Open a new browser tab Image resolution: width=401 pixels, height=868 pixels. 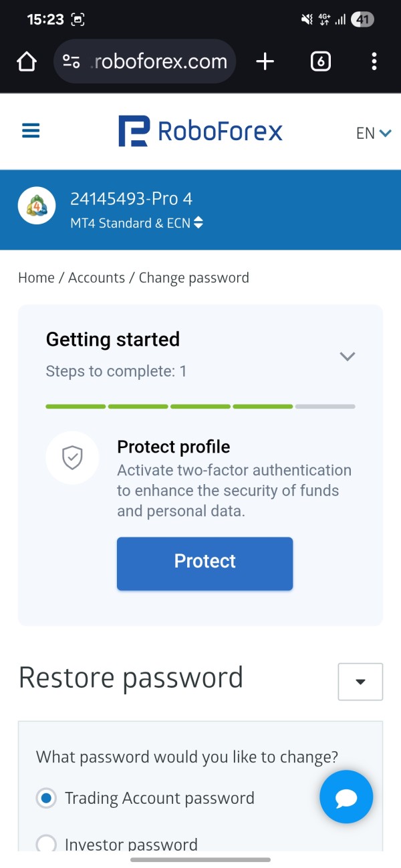[x=265, y=62]
